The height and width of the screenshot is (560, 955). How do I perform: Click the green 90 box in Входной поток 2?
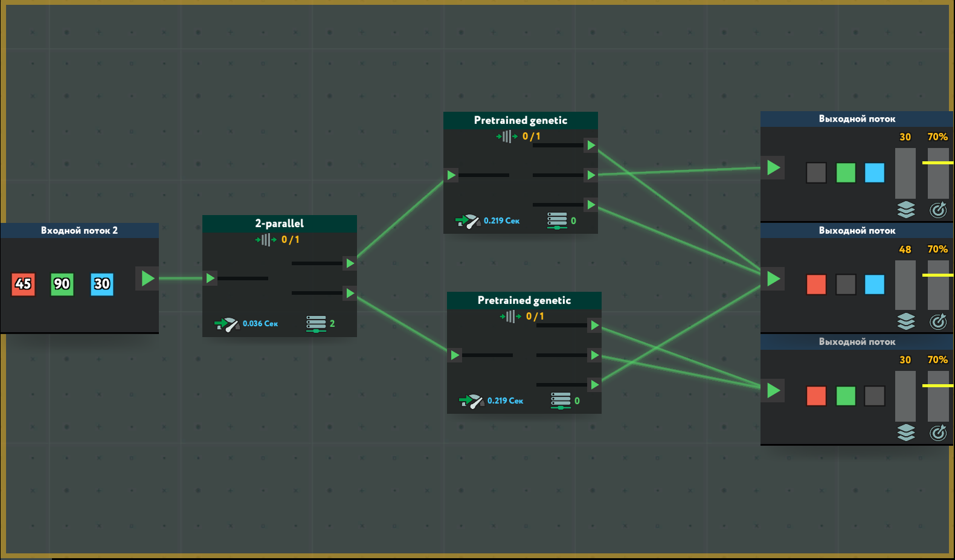point(62,284)
